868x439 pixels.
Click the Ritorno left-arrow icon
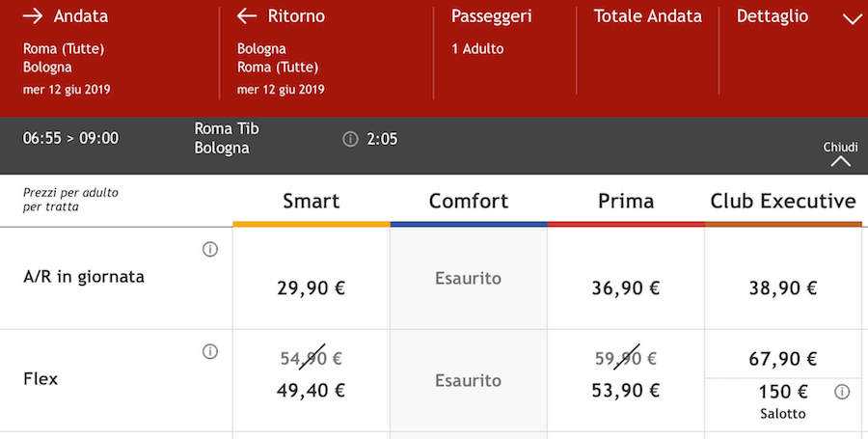[x=247, y=16]
